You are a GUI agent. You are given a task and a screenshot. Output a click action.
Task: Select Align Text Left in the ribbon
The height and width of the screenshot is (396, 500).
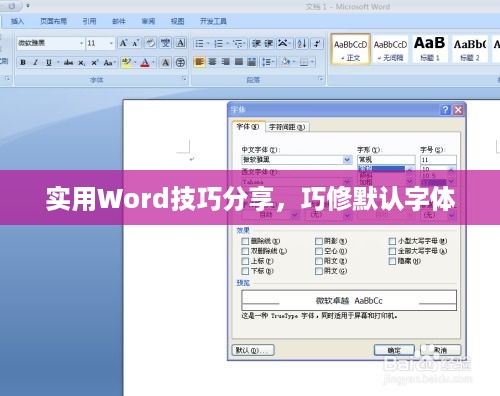coord(199,62)
